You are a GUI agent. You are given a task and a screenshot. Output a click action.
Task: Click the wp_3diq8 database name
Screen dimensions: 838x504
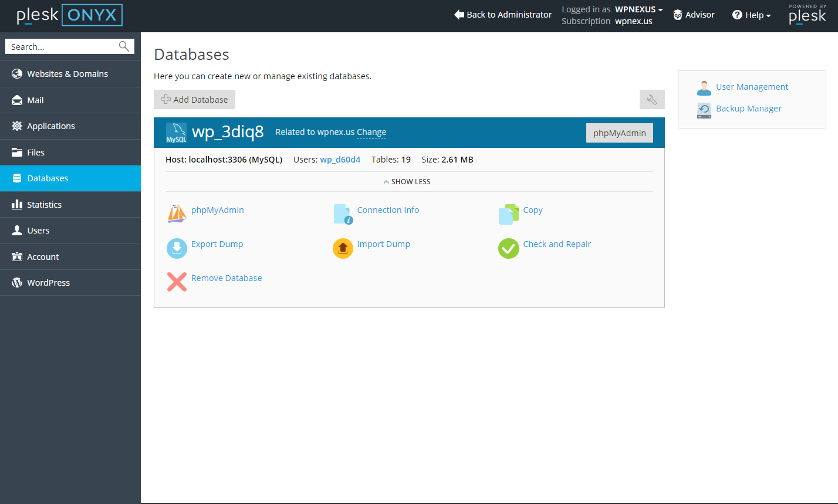pyautogui.click(x=228, y=131)
